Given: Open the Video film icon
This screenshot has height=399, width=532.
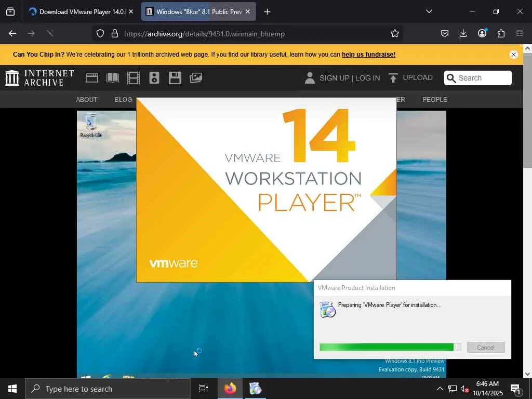Looking at the screenshot, I should point(134,78).
